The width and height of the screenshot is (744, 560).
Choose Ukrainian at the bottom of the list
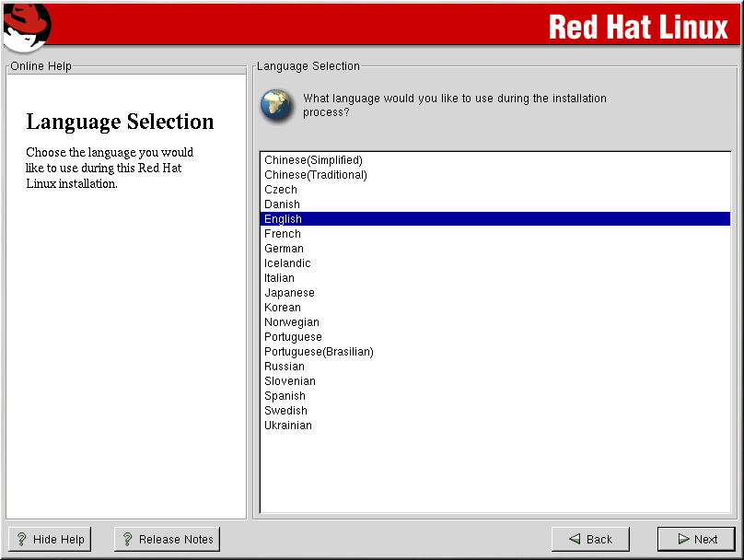[x=288, y=426]
